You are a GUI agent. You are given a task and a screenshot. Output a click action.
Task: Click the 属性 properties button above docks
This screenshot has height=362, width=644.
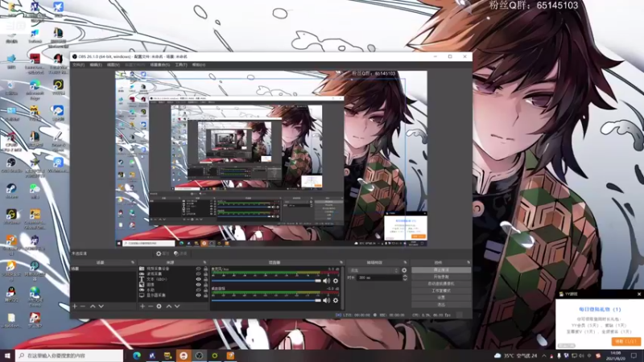(x=163, y=253)
